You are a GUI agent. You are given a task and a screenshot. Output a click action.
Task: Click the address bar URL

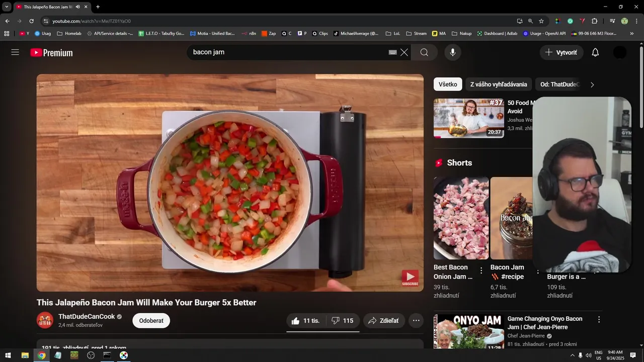coord(92,21)
